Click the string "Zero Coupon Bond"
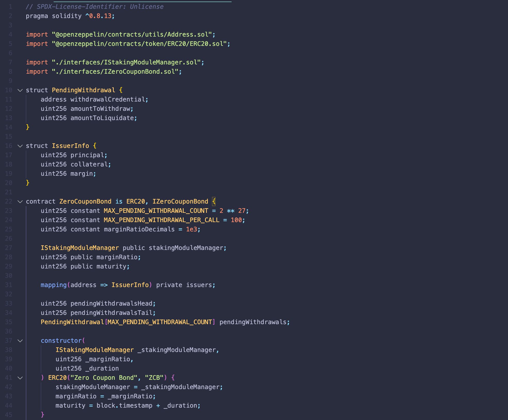508x420 pixels. (104, 378)
